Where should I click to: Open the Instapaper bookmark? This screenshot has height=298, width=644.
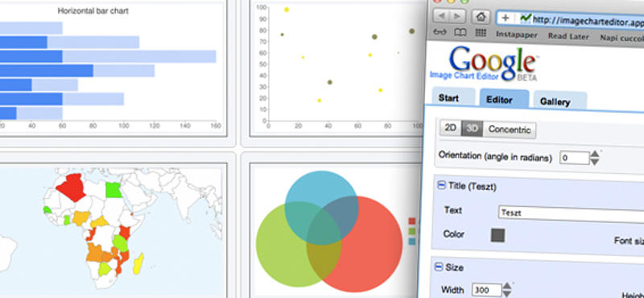517,35
